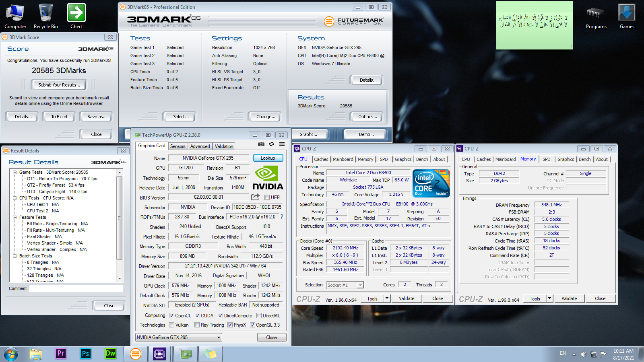Toggle the DirectML checkbox
Image resolution: width=644 pixels, height=362 pixels.
click(259, 316)
